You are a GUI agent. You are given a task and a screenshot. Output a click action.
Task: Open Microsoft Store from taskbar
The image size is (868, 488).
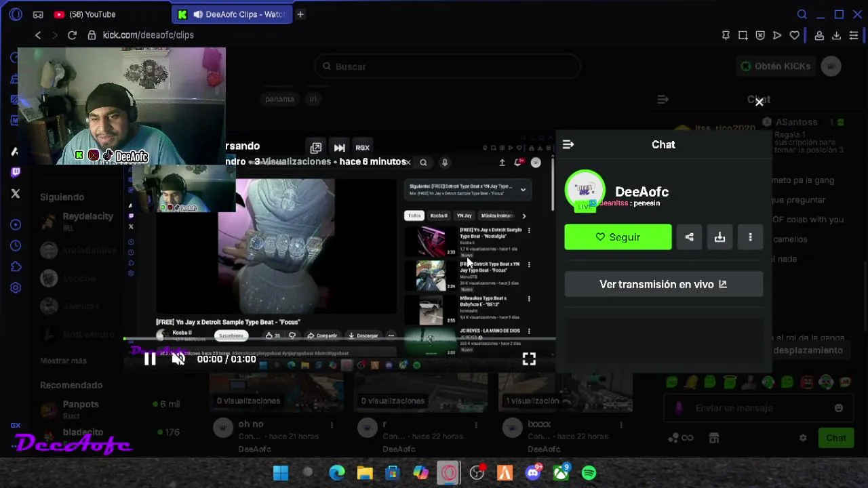point(393,472)
